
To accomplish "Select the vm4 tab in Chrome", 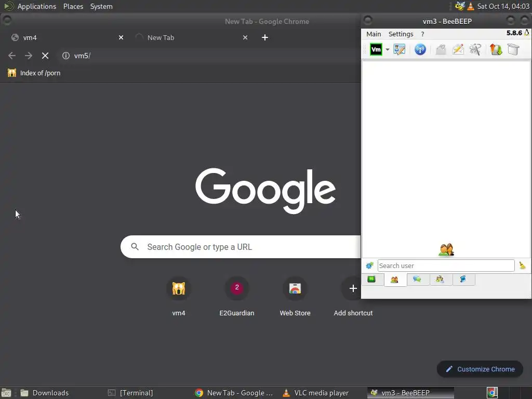I will pyautogui.click(x=64, y=37).
